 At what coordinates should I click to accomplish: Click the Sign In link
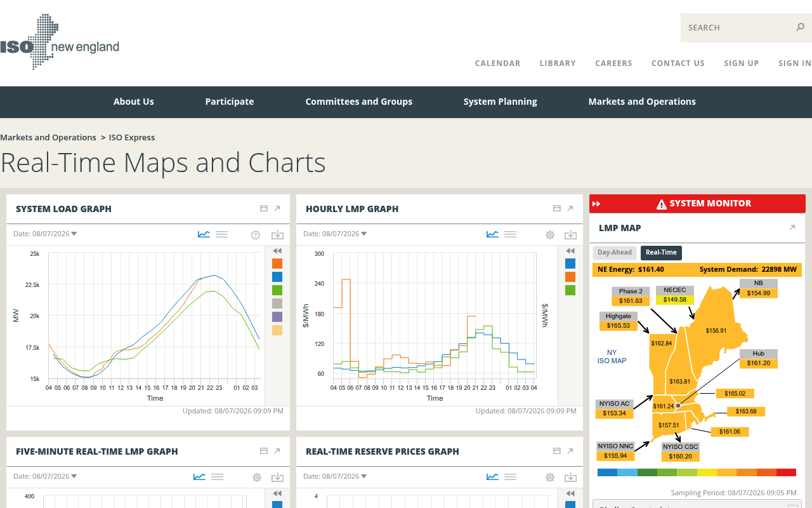795,63
